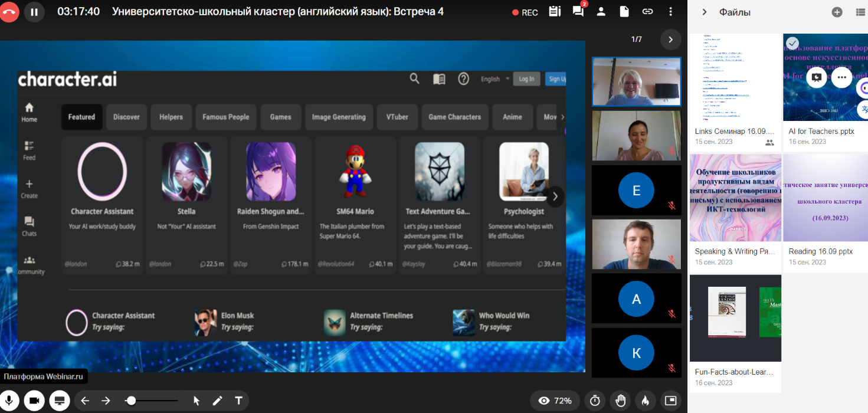Open the Files tab icon in top bar

tap(624, 12)
